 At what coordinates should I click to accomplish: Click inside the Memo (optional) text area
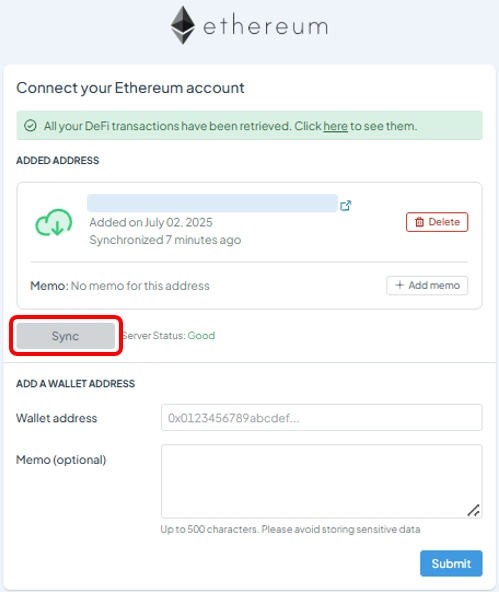tap(322, 481)
